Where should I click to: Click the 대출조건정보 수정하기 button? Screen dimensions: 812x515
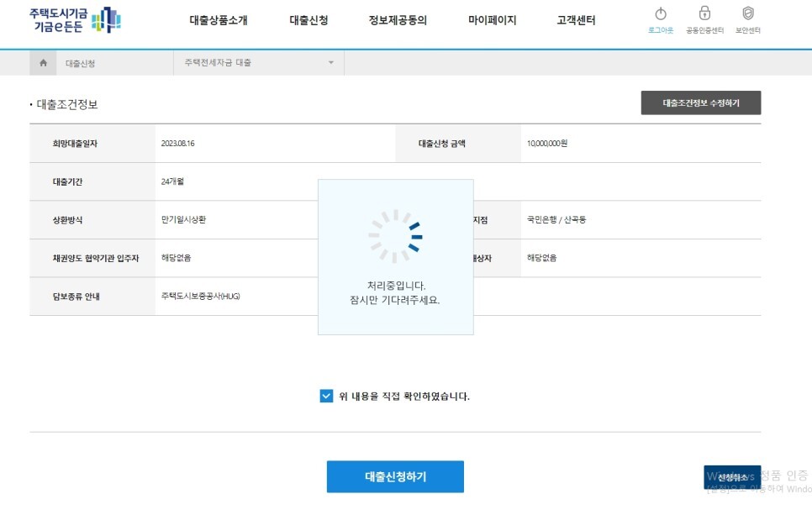tap(702, 102)
